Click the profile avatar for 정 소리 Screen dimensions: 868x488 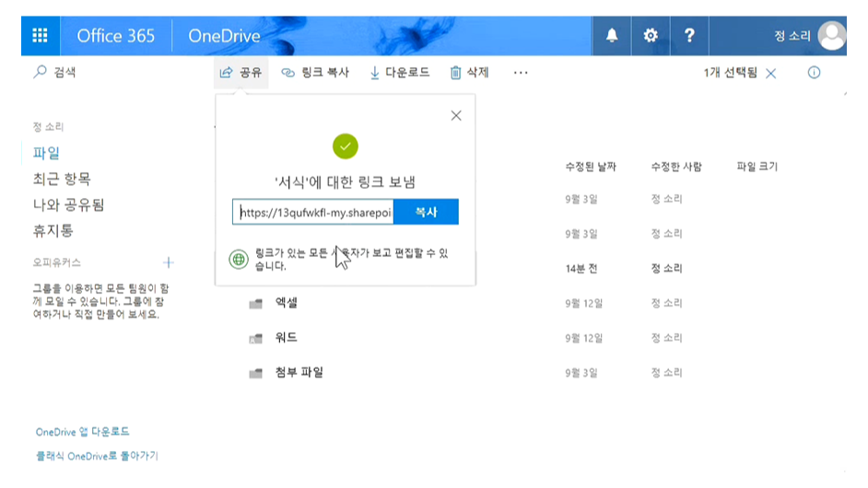point(831,36)
